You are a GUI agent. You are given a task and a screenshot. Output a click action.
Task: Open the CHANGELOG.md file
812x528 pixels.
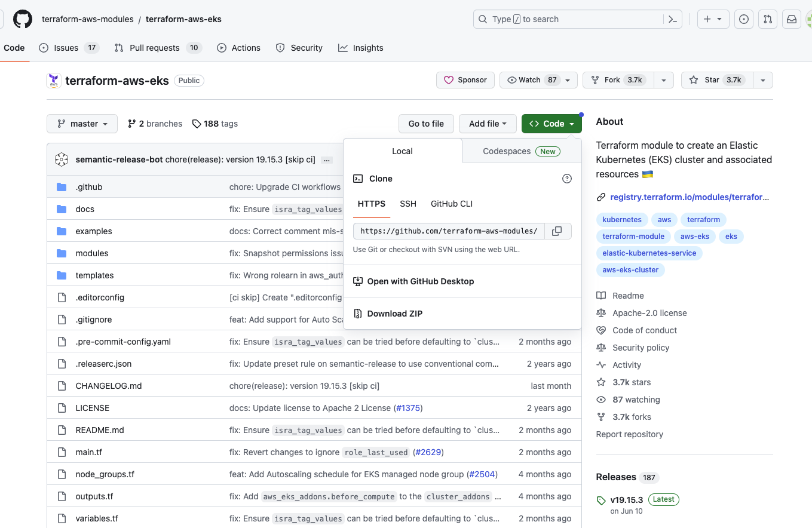tap(109, 386)
